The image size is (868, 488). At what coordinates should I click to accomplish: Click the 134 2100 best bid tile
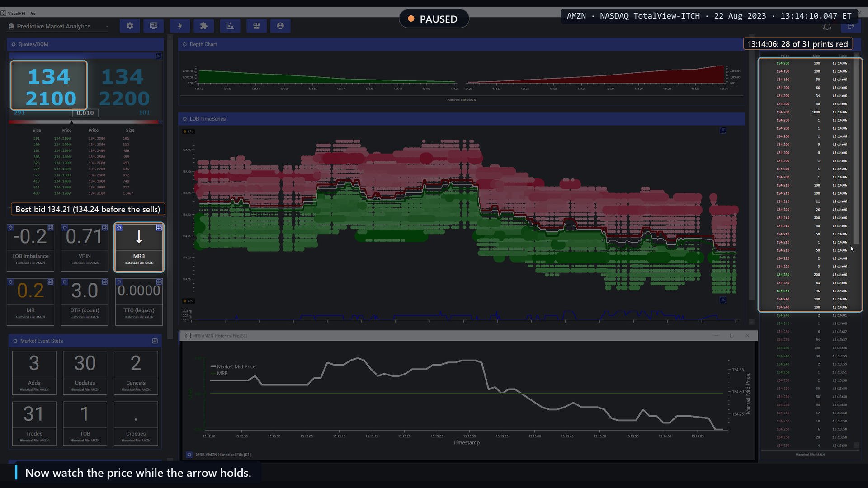point(49,85)
